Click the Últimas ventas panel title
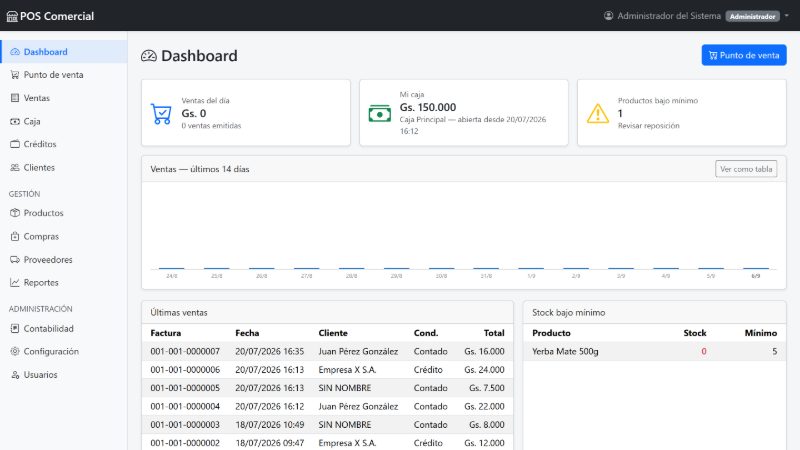This screenshot has width=800, height=450. tap(179, 313)
